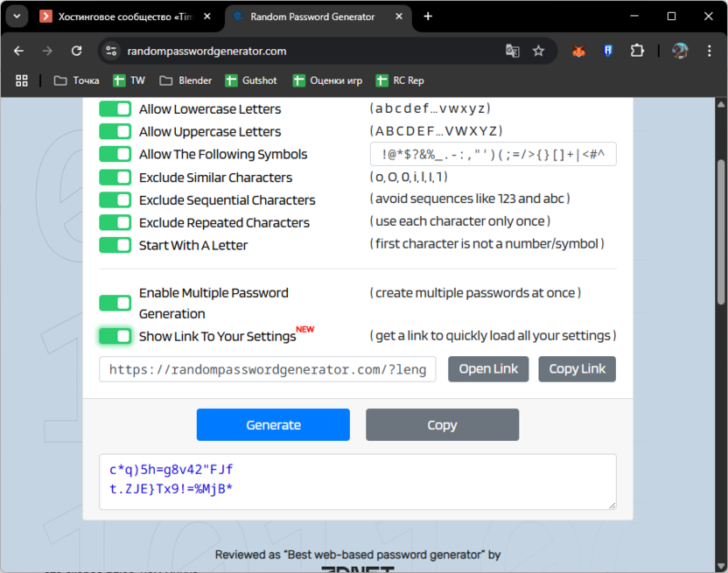
Task: Translate this page icon
Action: pos(513,51)
